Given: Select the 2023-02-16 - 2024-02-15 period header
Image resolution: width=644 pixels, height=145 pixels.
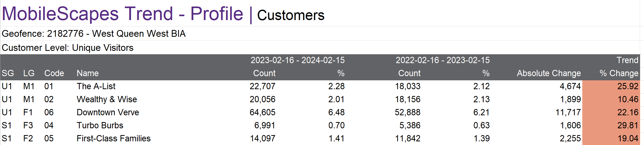Looking at the screenshot, I should click(298, 60).
